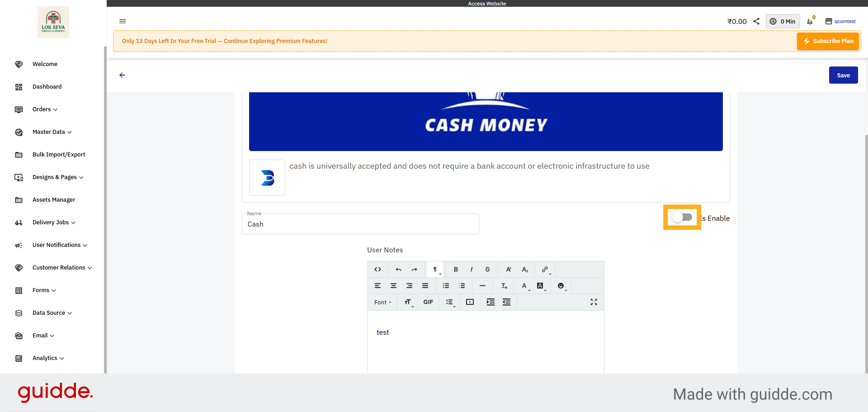Expand the editor to fullscreen mode

coord(594,302)
